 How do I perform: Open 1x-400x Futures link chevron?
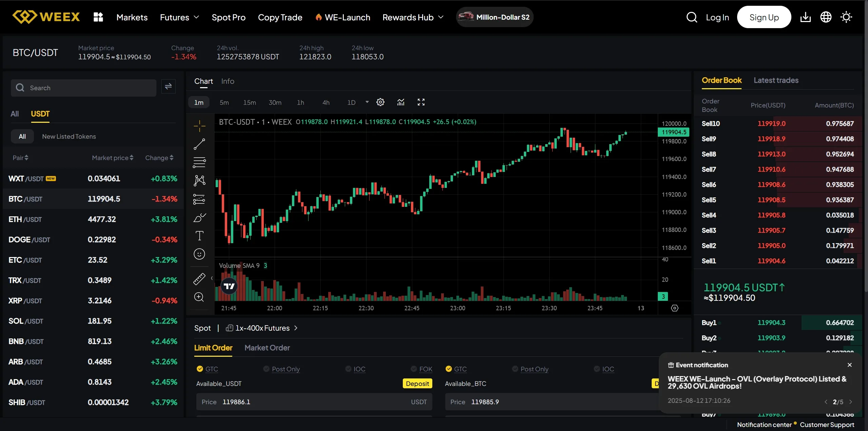pyautogui.click(x=296, y=328)
